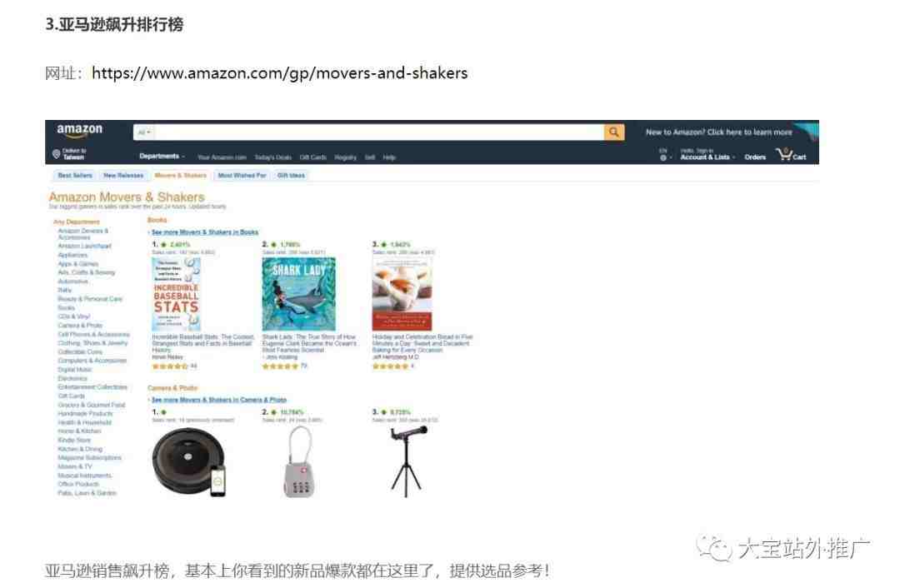Click inside the Amazon search field
The width and height of the screenshot is (900, 588).
click(379, 132)
